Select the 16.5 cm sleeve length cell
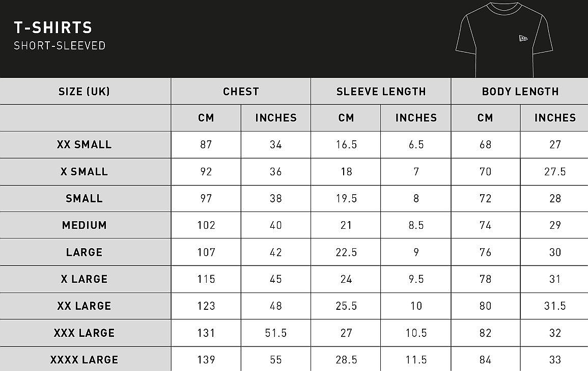588x371 pixels. pos(346,145)
